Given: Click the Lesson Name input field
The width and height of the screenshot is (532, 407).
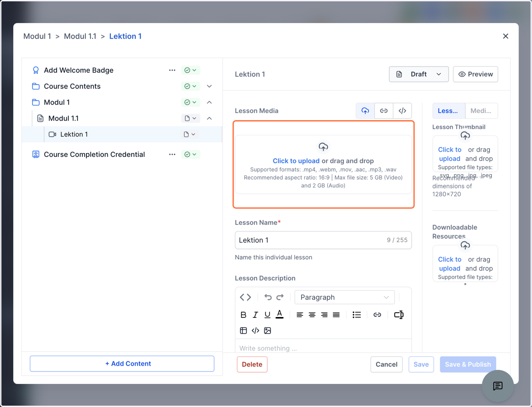Looking at the screenshot, I should [x=323, y=240].
